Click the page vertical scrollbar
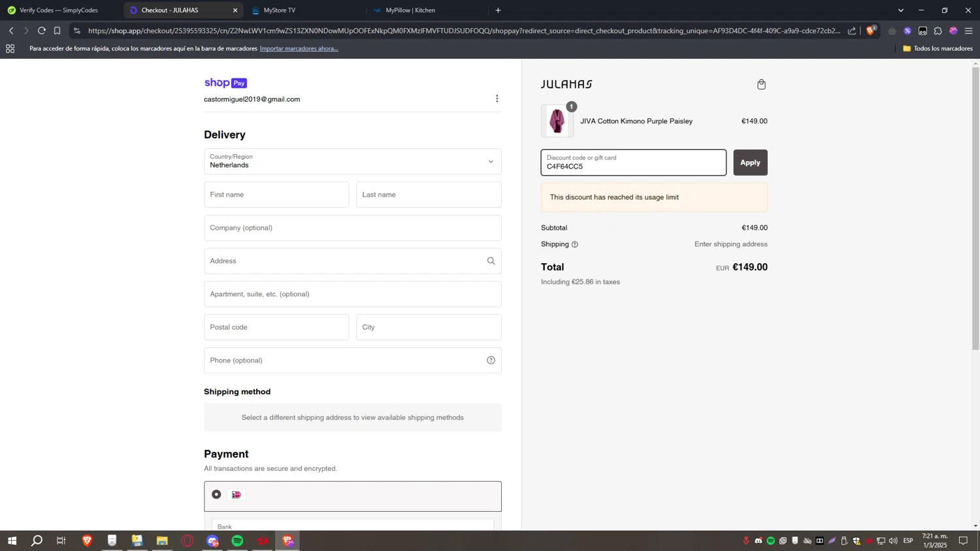 click(x=975, y=209)
